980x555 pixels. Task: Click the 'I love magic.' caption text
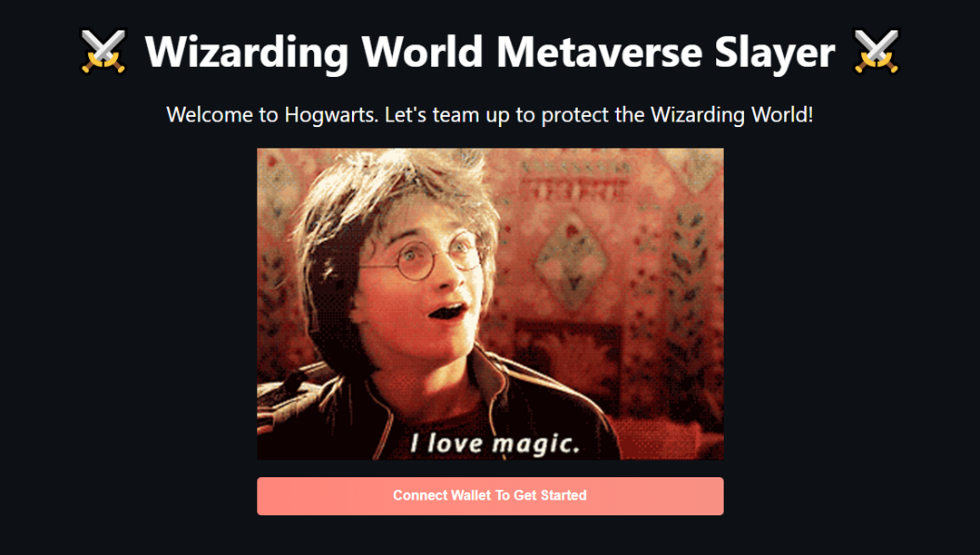pyautogui.click(x=495, y=443)
